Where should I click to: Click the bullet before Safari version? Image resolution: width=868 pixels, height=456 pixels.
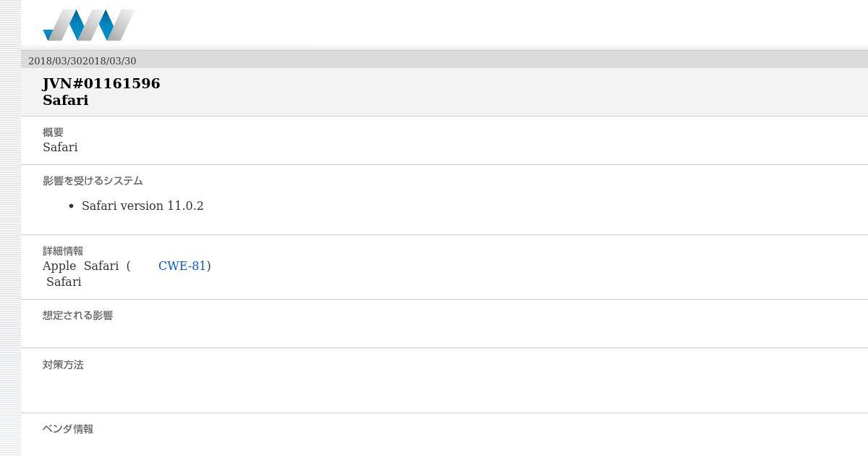71,206
